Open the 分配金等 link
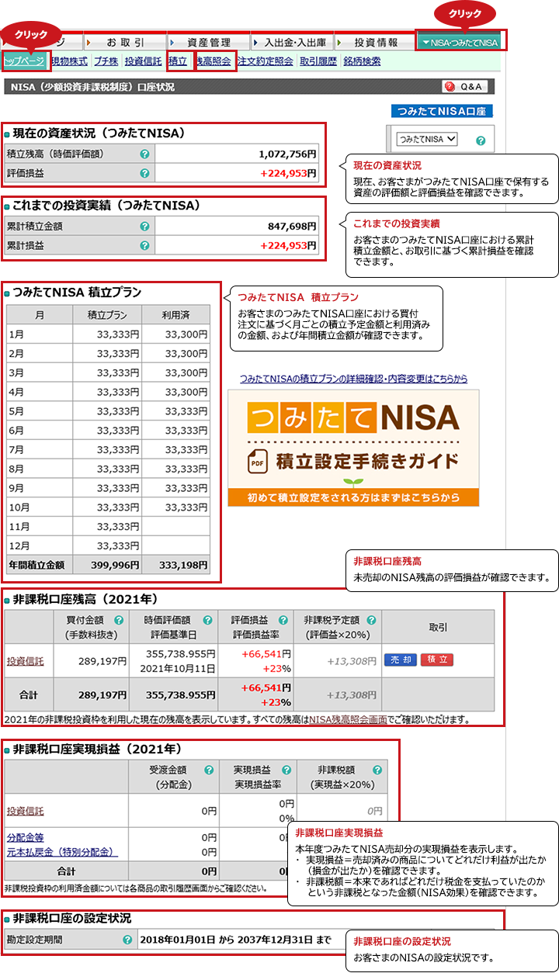Image resolution: width=559 pixels, height=980 pixels. 26,838
